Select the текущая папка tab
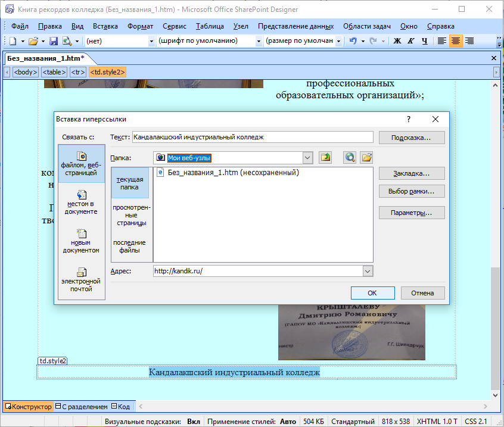The width and height of the screenshot is (504, 427). point(130,183)
